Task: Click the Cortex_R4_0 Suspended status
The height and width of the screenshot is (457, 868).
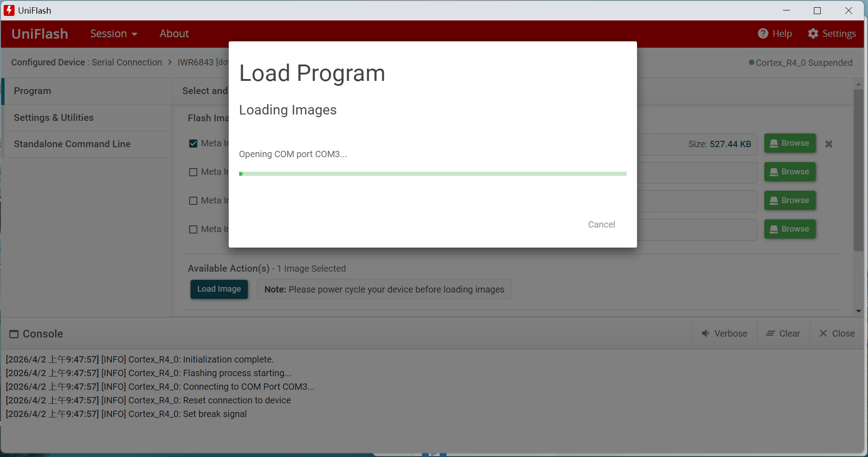Action: (x=801, y=63)
